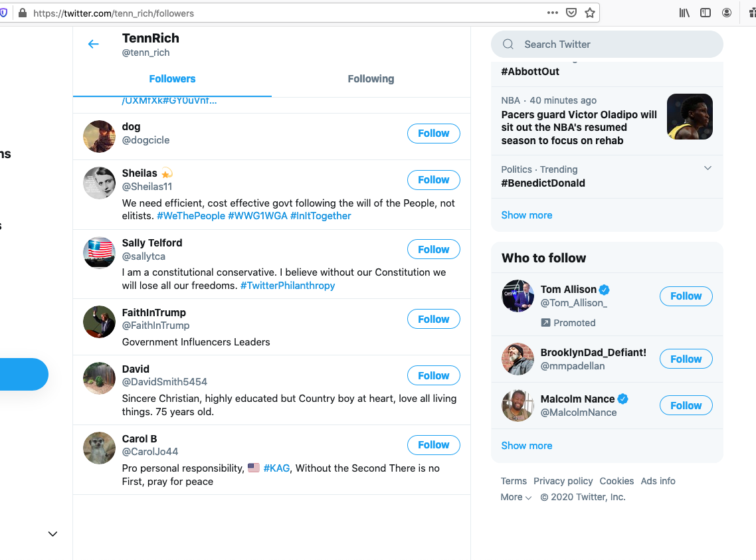This screenshot has width=756, height=560.
Task: Click the site padlock security icon
Action: point(23,13)
